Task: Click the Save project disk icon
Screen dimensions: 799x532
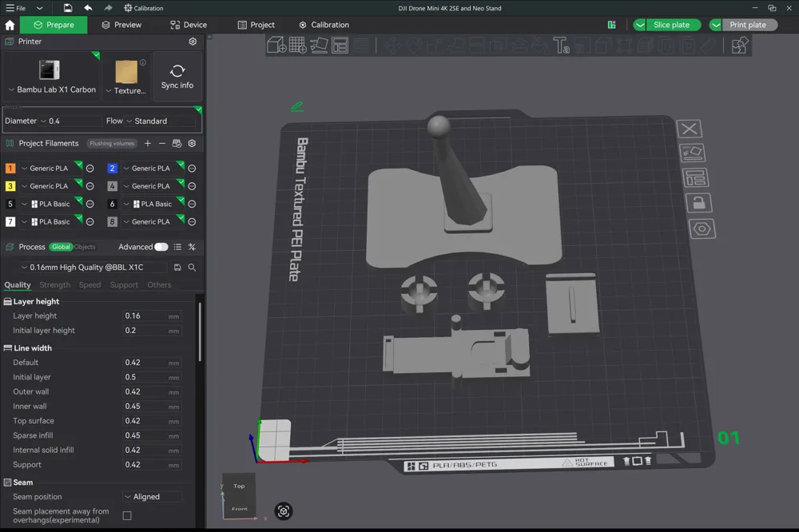Action: (68, 8)
